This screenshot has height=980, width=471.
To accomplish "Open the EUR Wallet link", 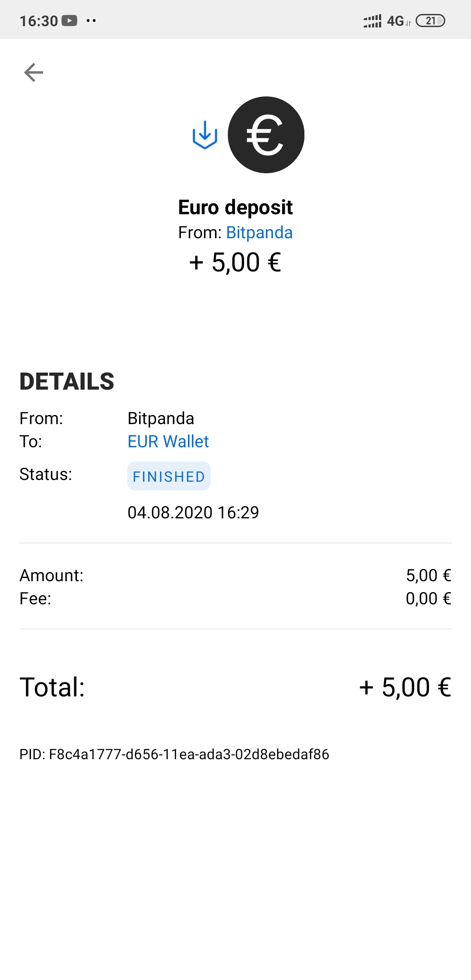I will coord(168,442).
